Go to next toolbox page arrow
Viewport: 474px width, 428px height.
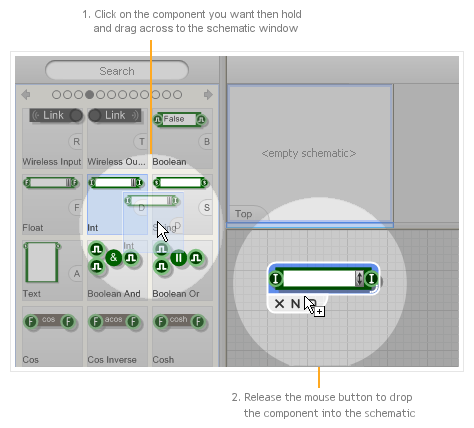208,95
